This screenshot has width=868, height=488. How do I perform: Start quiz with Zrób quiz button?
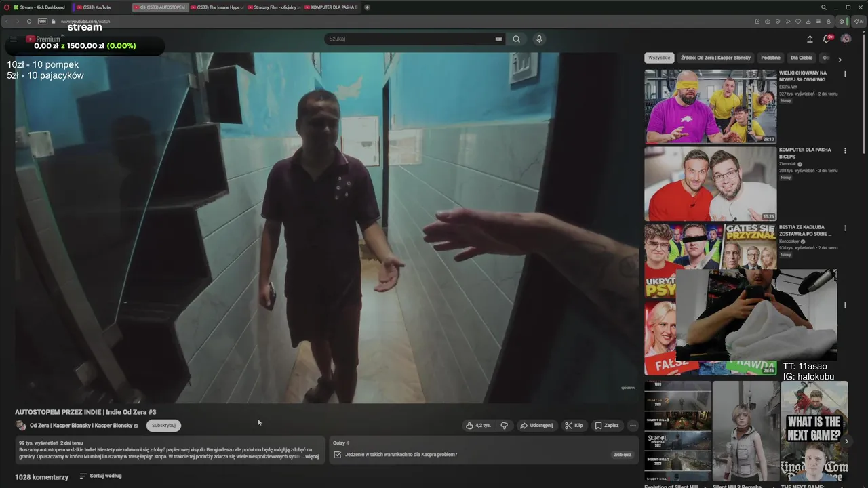(x=623, y=455)
